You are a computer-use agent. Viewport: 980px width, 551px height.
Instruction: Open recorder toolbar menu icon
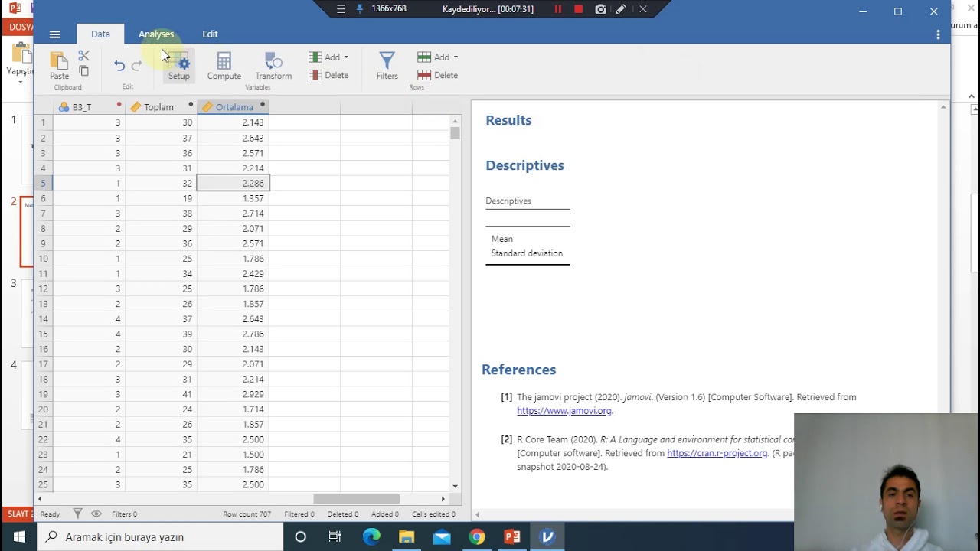[x=341, y=9]
